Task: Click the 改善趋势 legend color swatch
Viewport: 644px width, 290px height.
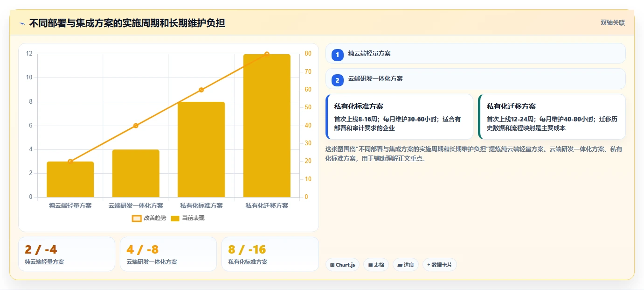Action: click(x=137, y=218)
